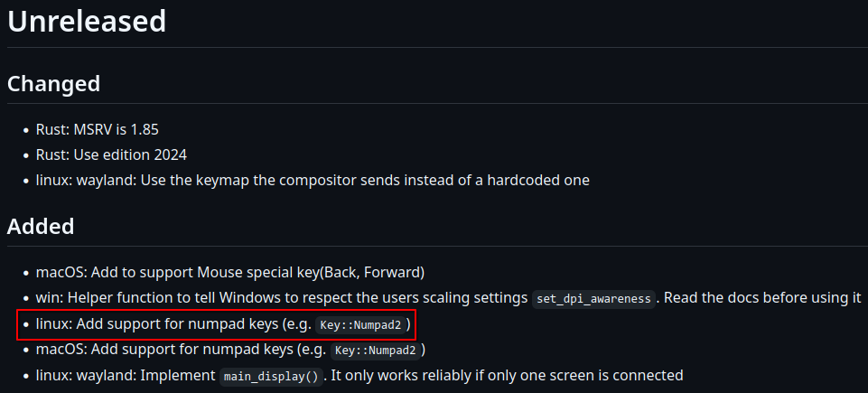Image resolution: width=868 pixels, height=393 pixels.
Task: Select the 'Rust: Use edition 2024' entry
Action: click(111, 154)
